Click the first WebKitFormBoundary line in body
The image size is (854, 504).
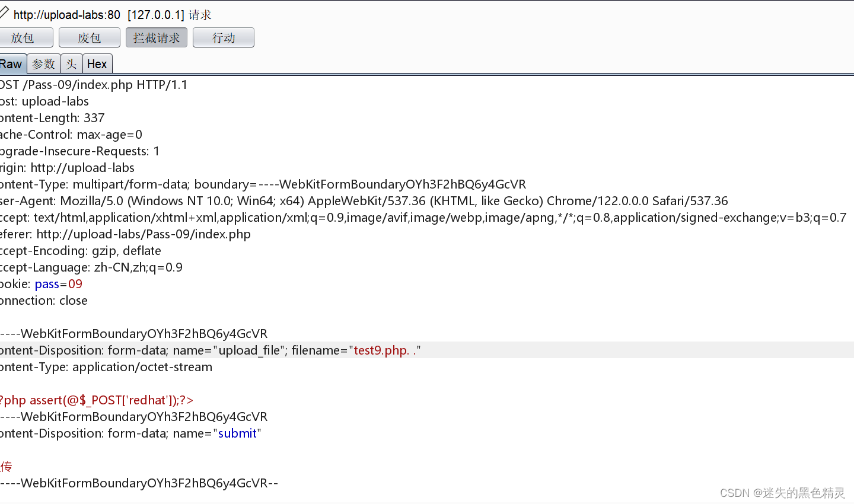(134, 334)
